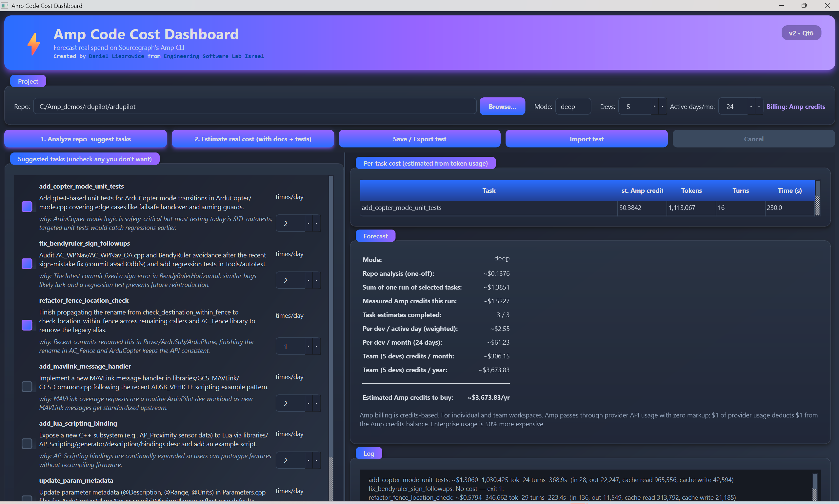The image size is (839, 504).
Task: Click the Repo path input field
Action: 255,107
